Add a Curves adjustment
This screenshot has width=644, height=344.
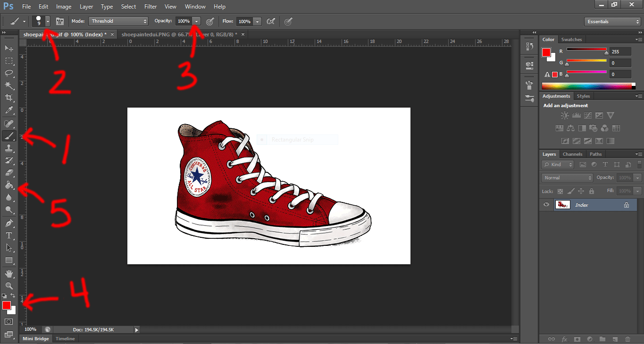point(587,115)
